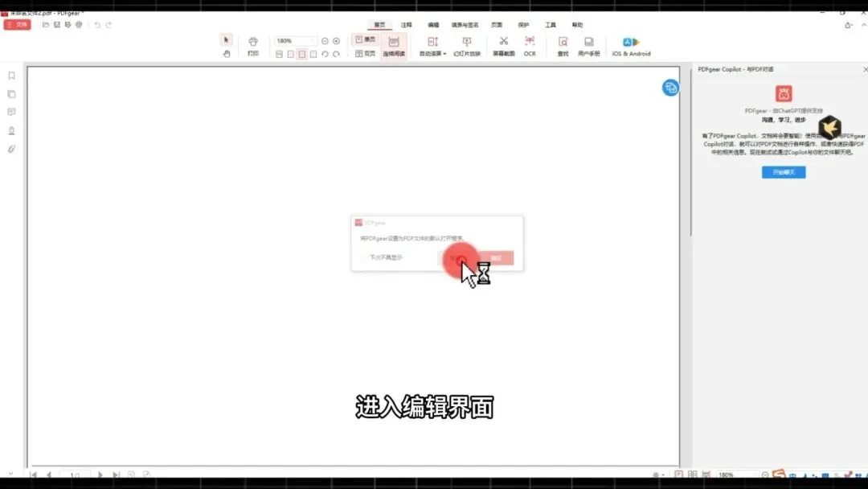
Task: Click the undo arrow icon
Action: (x=97, y=25)
